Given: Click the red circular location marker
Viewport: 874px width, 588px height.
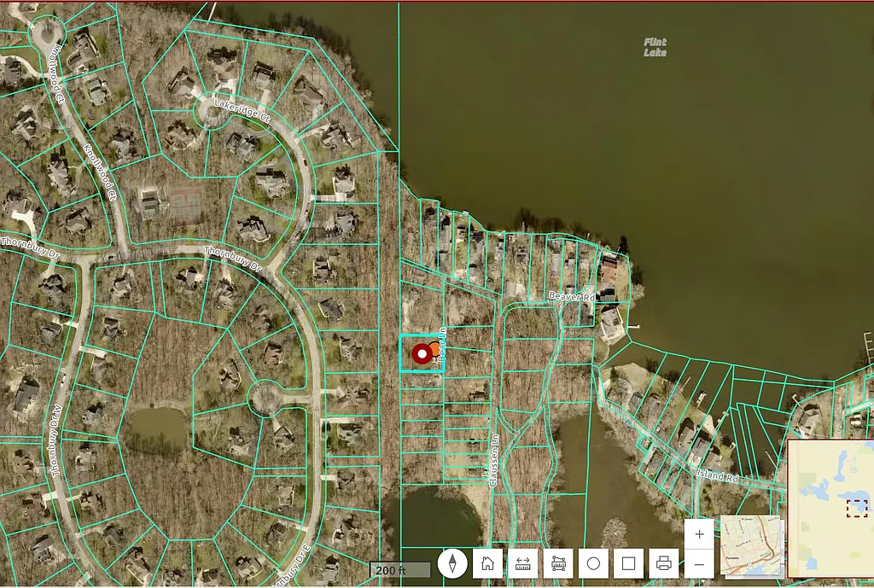Looking at the screenshot, I should (x=422, y=353).
